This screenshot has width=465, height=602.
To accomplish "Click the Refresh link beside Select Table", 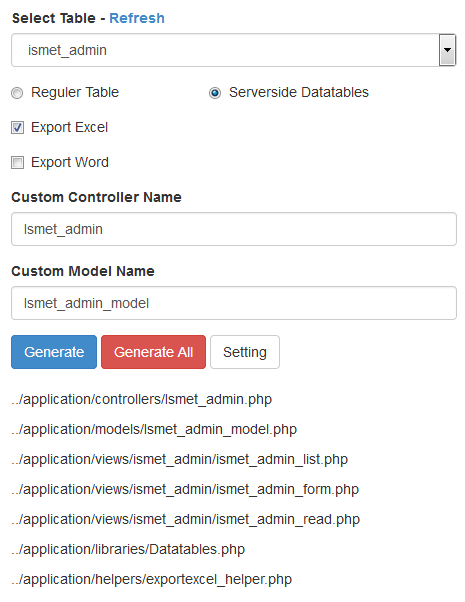I will (x=137, y=18).
